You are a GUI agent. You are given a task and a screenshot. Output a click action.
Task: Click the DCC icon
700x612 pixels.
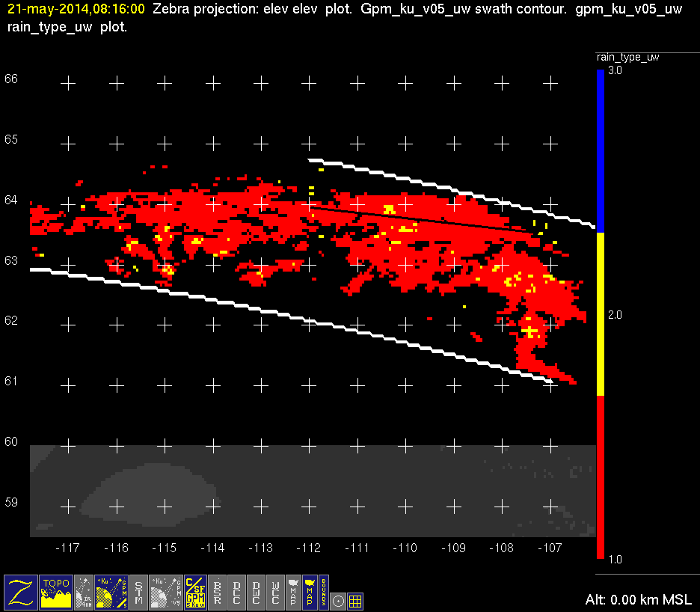[237, 592]
